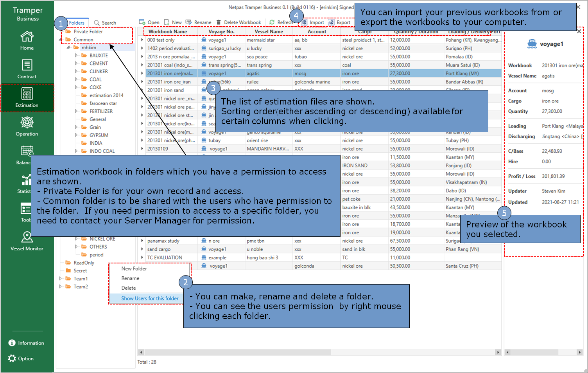This screenshot has width=588, height=373.
Task: Expand the CLINKER folder
Action: click(x=76, y=71)
